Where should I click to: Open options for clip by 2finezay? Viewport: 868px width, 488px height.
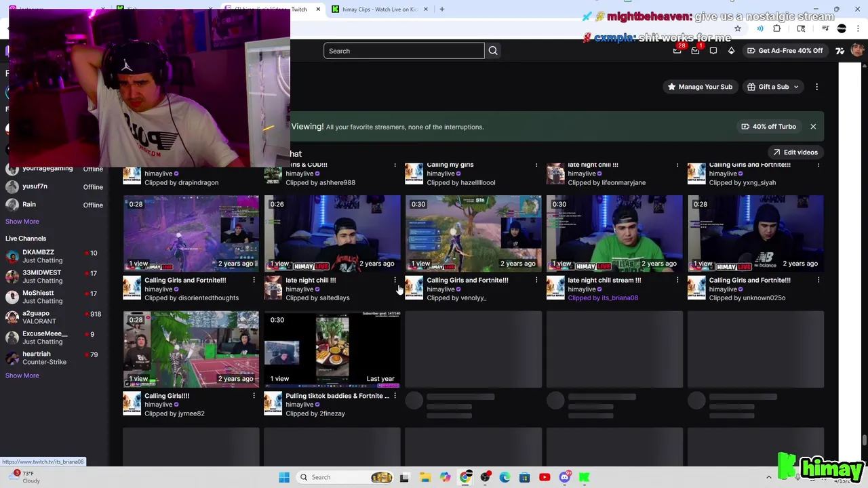(x=395, y=396)
